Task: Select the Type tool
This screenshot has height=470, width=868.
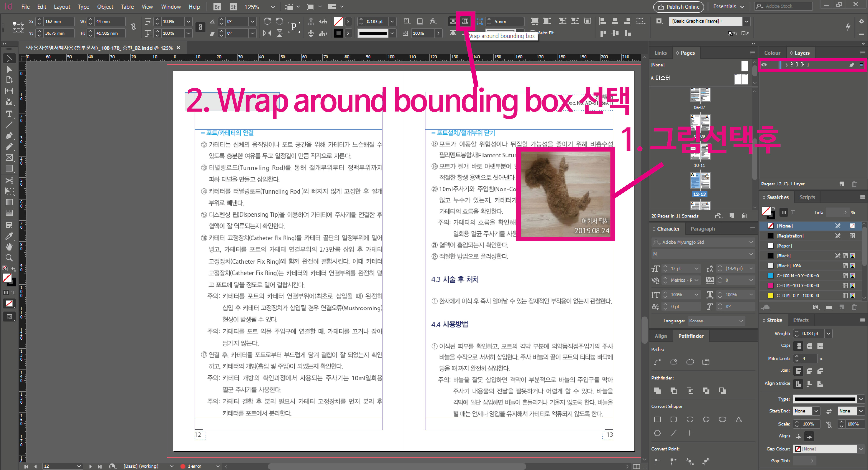Action: [9, 114]
